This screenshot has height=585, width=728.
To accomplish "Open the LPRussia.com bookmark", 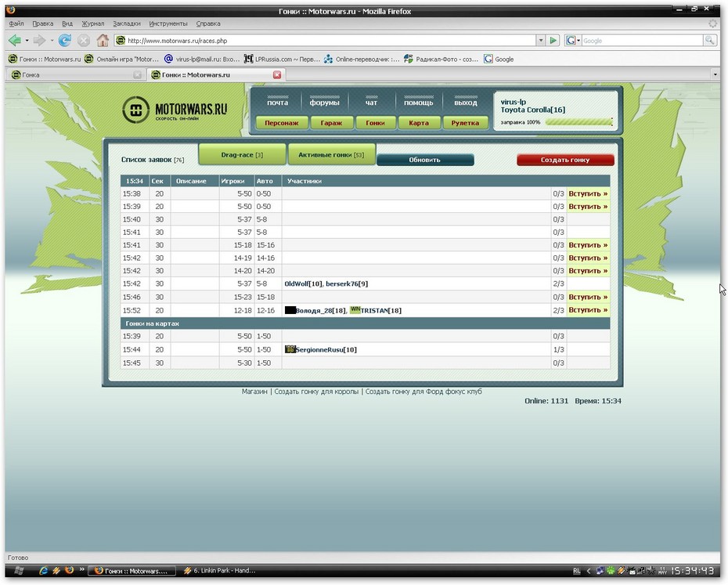I will (x=283, y=59).
